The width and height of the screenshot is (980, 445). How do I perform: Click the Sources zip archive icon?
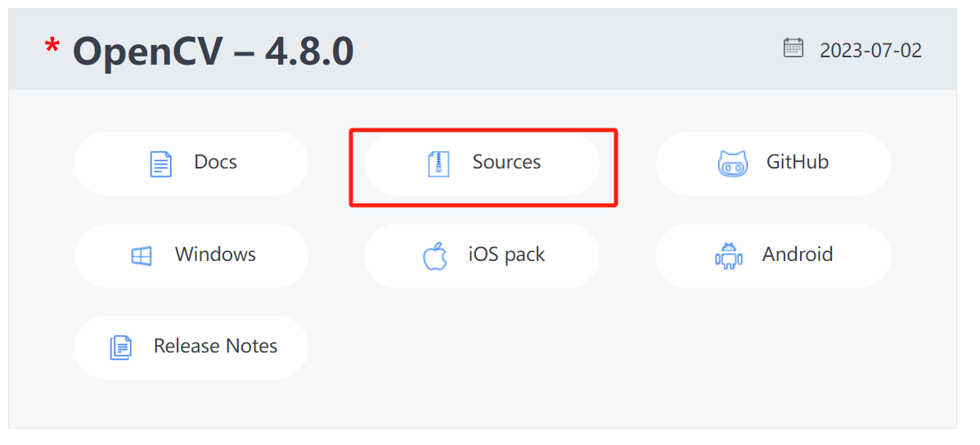coord(438,164)
